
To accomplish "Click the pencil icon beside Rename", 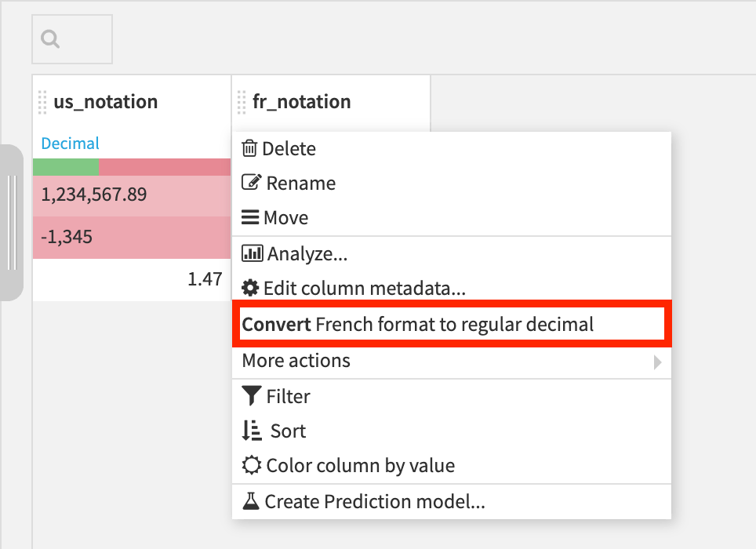I will tap(252, 182).
